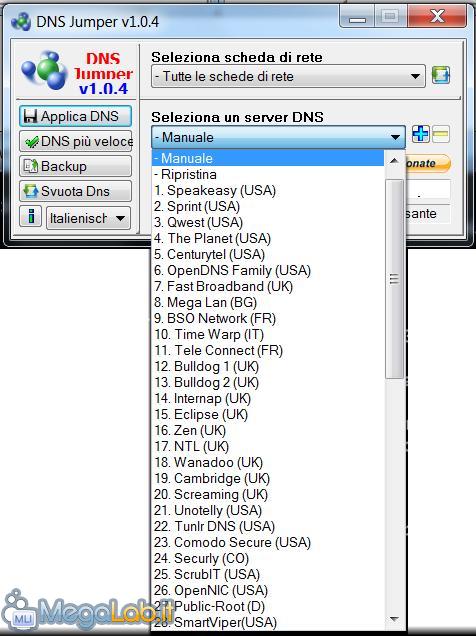Screen dimensions: 476x636
Task: Select Ripristina from the DNS list
Action: coord(268,174)
